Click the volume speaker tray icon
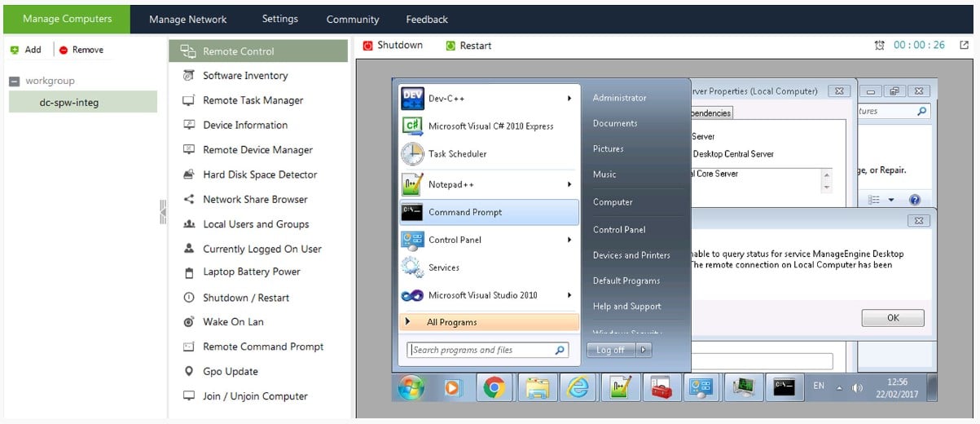The height and width of the screenshot is (424, 980). pyautogui.click(x=857, y=387)
